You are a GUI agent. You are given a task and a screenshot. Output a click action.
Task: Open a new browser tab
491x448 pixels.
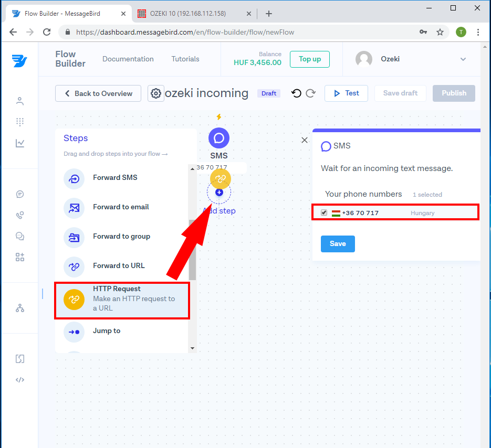269,14
